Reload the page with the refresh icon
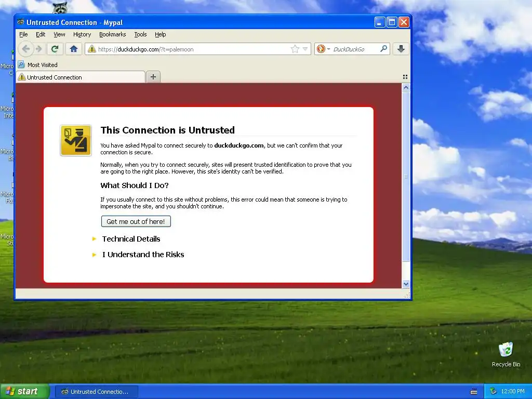 pos(55,49)
